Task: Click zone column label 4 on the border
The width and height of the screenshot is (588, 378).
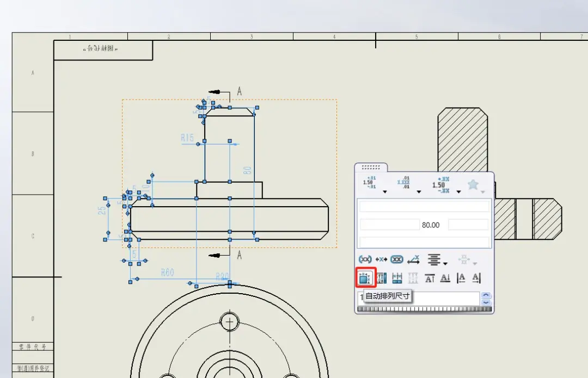Action: click(334, 37)
